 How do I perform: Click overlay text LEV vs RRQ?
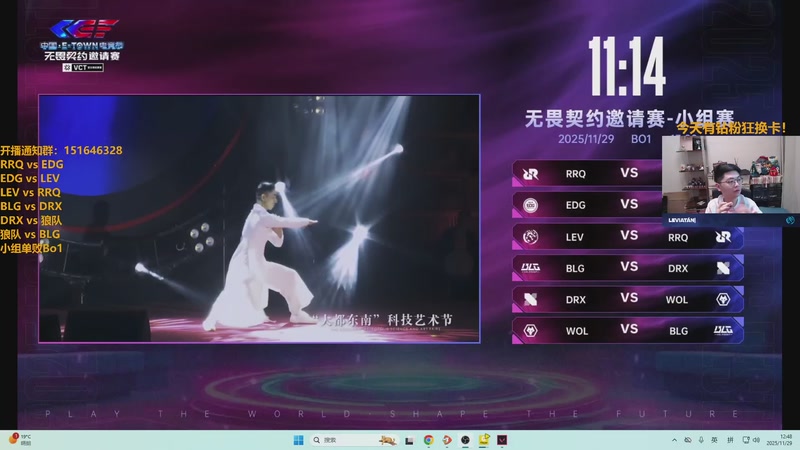point(31,192)
